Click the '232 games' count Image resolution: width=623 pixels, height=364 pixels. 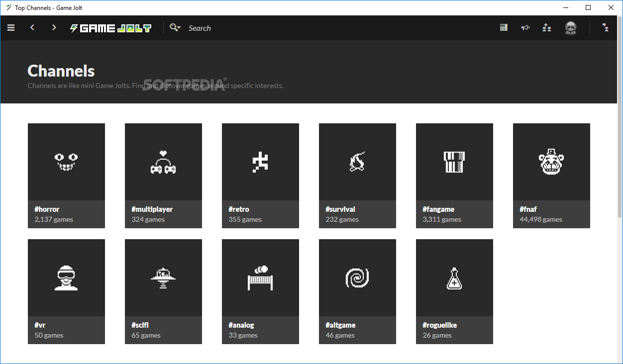point(342,219)
